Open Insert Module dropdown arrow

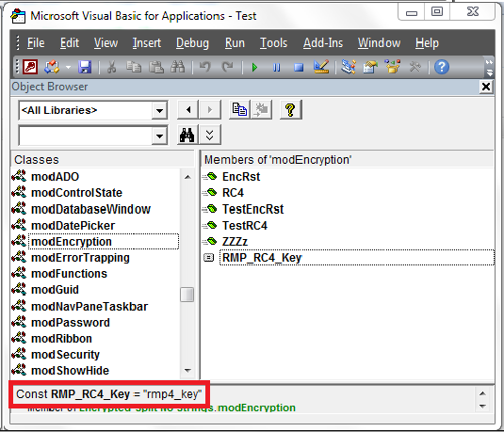point(68,67)
